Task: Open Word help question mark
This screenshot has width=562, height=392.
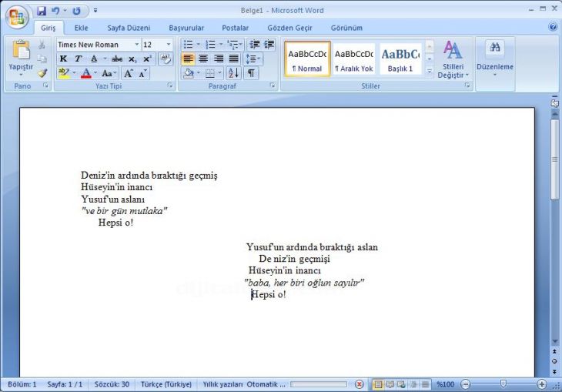Action: (552, 27)
